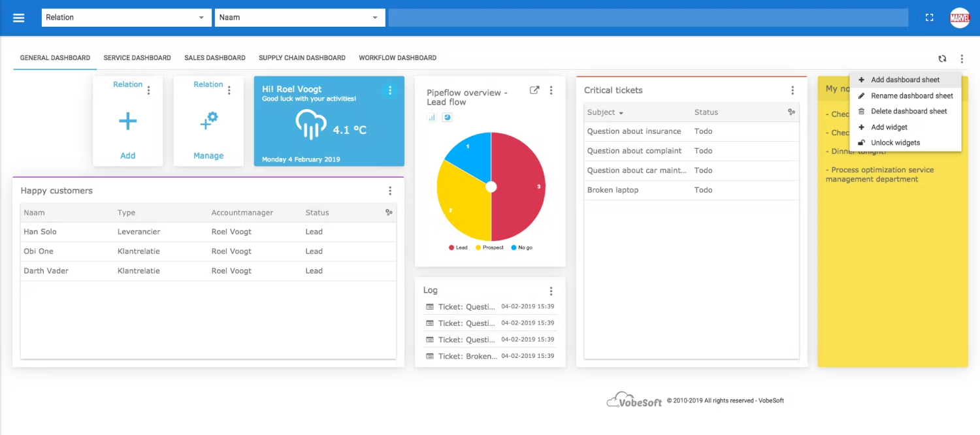
Task: Sort Happy customers by Naam column
Action: (34, 212)
